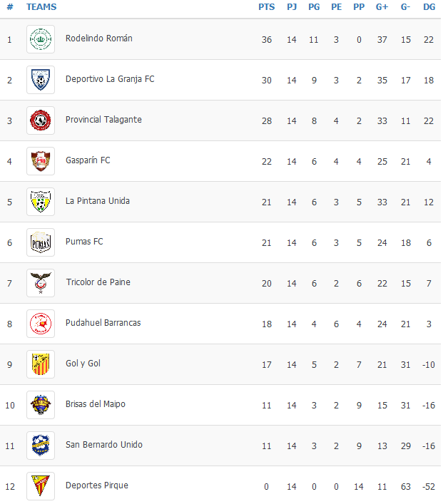Image resolution: width=443 pixels, height=504 pixels.
Task: Sort by the G+ column header
Action: 382,6
